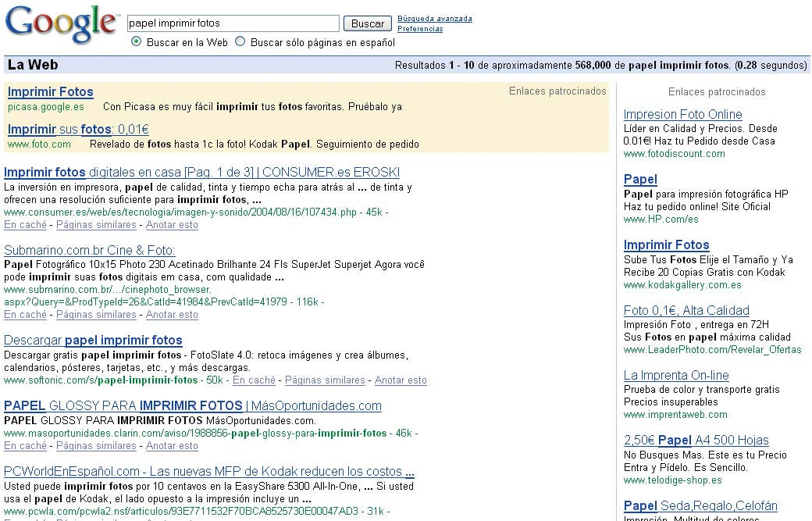
Task: Click the www.imprentaweb.com address text
Action: coord(675,414)
